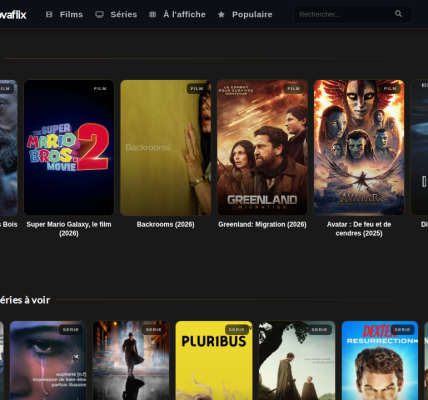Open the Backrooms movie poster
This screenshot has width=428, height=400.
166,148
